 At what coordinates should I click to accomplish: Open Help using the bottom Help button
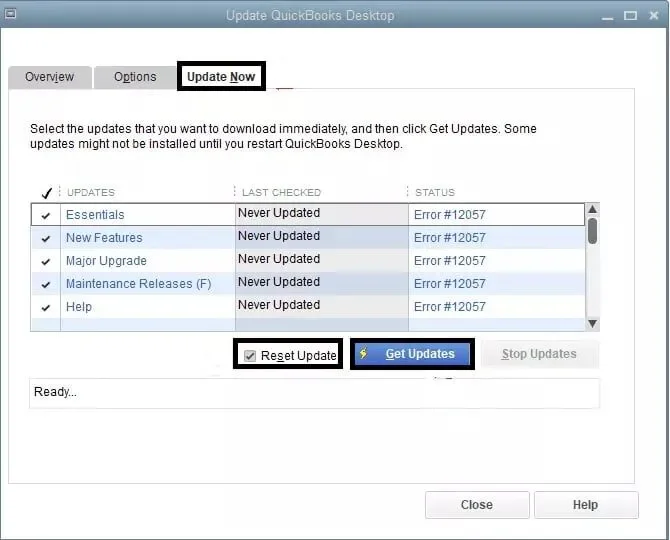[x=586, y=505]
